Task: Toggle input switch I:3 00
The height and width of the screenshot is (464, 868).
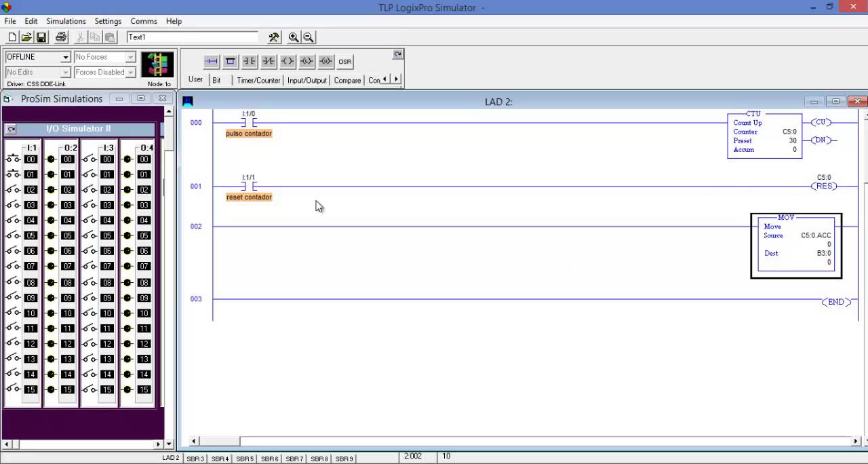Action: point(90,159)
